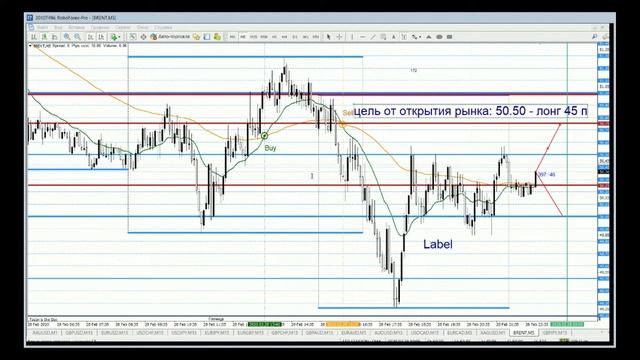Viewport: 640px width, 360px height.
Task: Select the horizontal line drawing tool
Action: pos(362,37)
